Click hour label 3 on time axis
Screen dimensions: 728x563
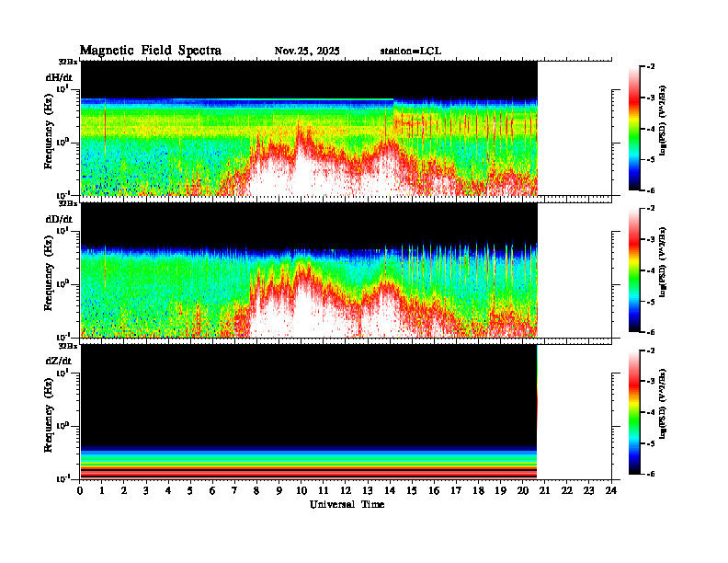pos(146,490)
